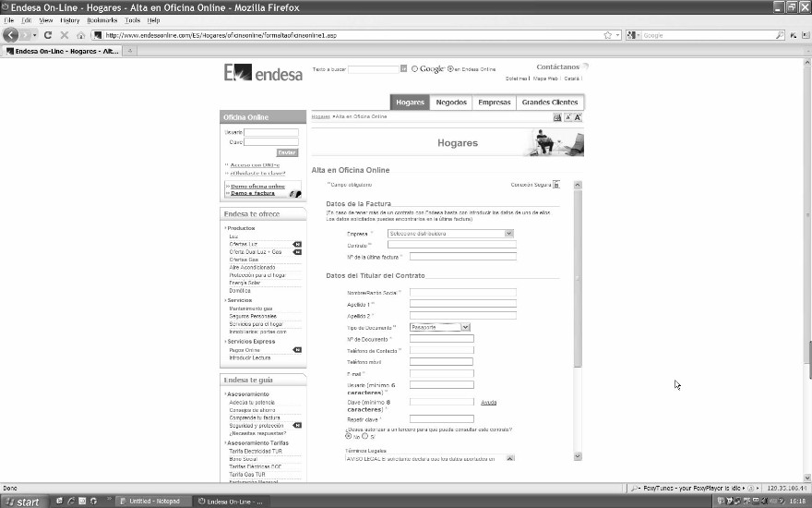Image resolution: width=812 pixels, height=508 pixels.
Task: Bookmark this page with the star icon
Action: [x=608, y=35]
